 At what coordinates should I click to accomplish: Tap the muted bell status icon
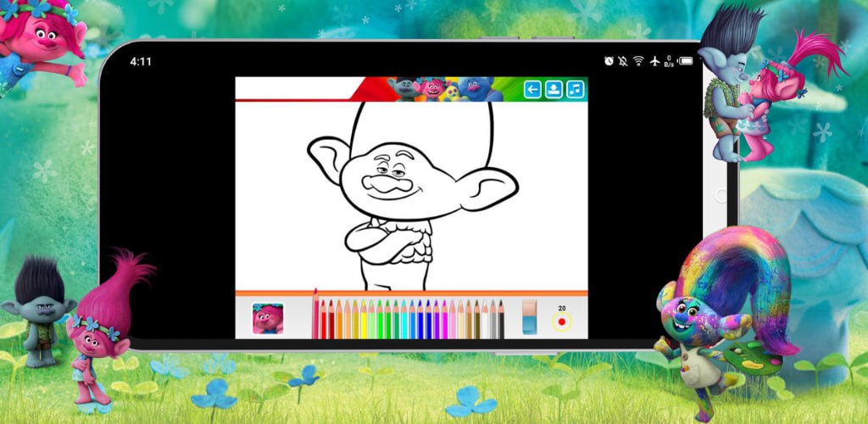[x=623, y=61]
